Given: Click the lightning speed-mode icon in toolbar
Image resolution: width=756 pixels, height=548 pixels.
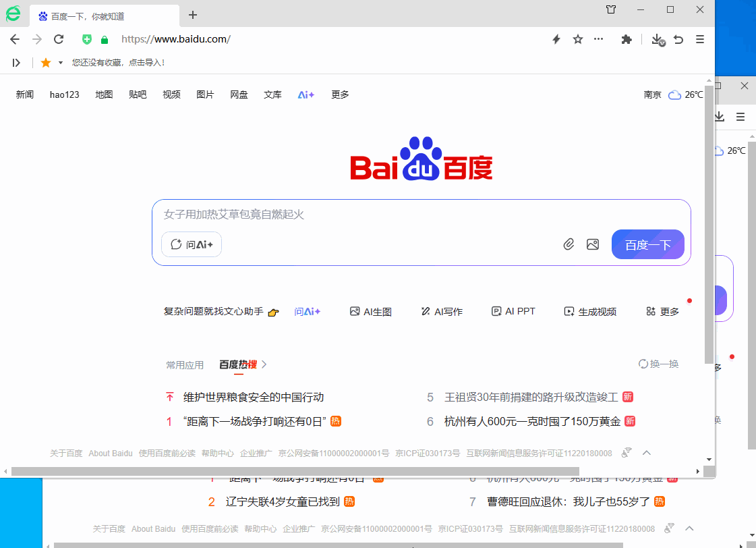Looking at the screenshot, I should pyautogui.click(x=556, y=39).
